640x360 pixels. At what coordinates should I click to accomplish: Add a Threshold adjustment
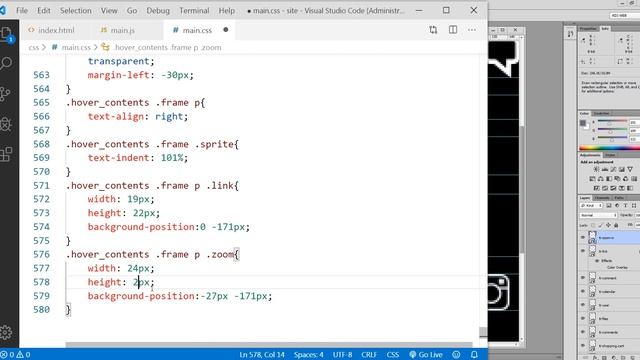tap(613, 188)
